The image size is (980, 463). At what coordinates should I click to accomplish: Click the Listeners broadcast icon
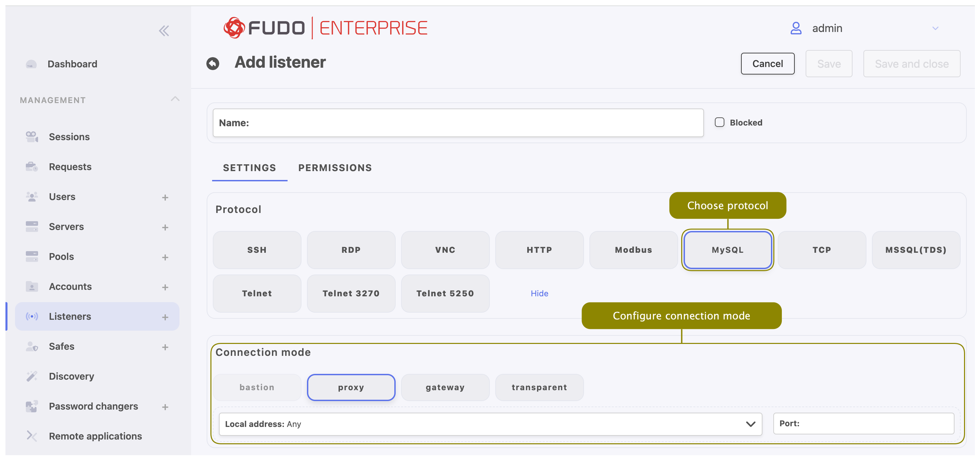point(32,316)
